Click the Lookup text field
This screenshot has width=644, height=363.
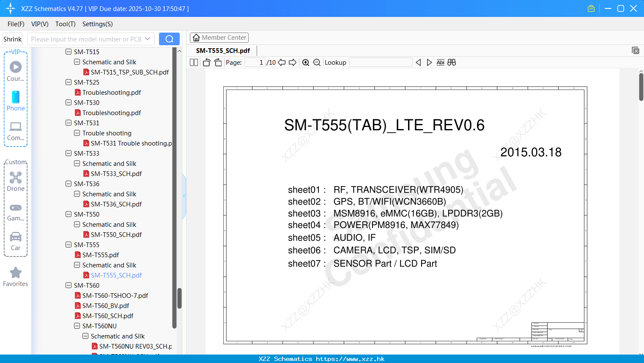point(381,62)
